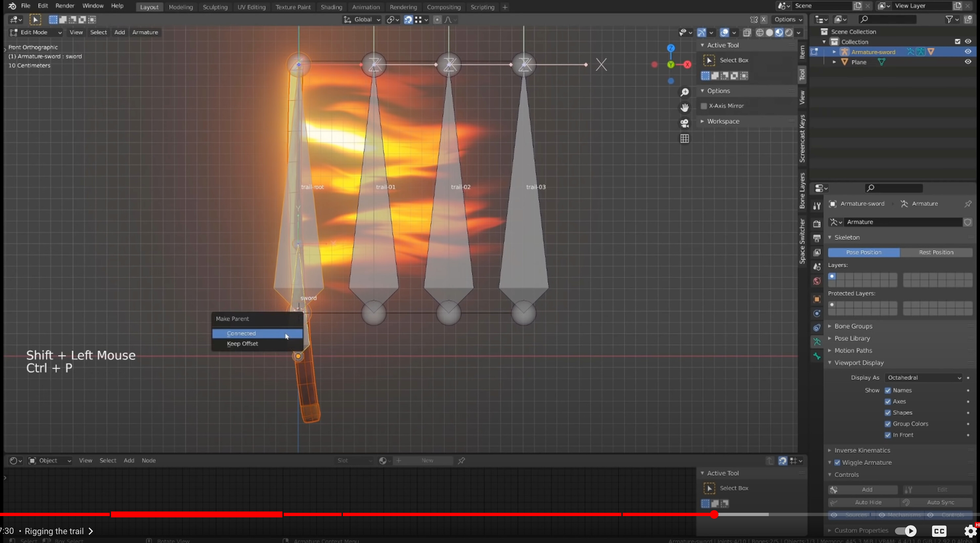Click the zoom magnifier viewport icon
This screenshot has height=543, width=980.
click(x=684, y=92)
